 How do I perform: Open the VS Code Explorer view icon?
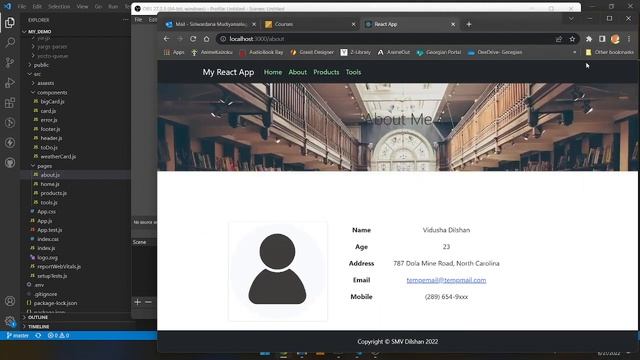(x=10, y=22)
